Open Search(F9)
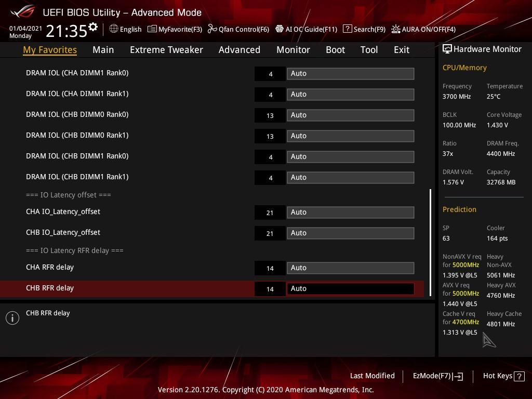Viewport: 532px width, 399px height. tap(369, 29)
